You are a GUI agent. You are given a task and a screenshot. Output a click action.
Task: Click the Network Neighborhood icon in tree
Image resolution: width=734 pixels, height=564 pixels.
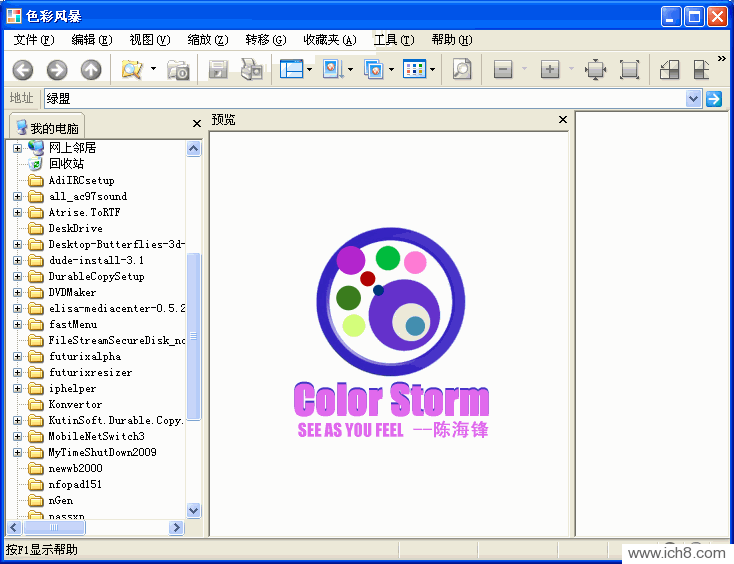[x=36, y=148]
